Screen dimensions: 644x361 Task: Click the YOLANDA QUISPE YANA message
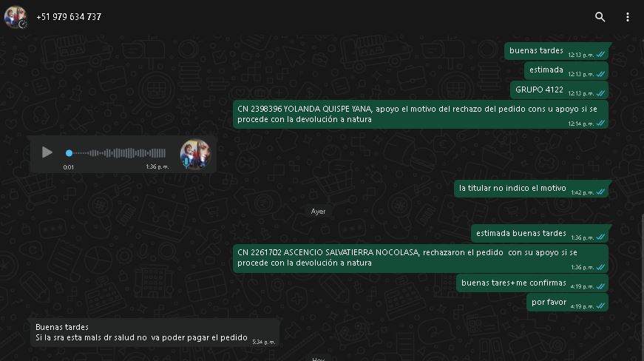point(421,114)
